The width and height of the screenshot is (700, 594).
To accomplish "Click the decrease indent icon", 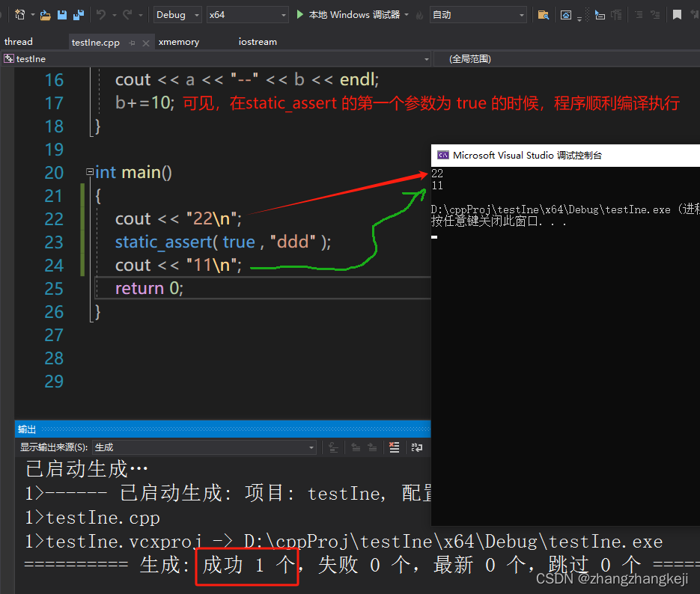I will pyautogui.click(x=639, y=15).
